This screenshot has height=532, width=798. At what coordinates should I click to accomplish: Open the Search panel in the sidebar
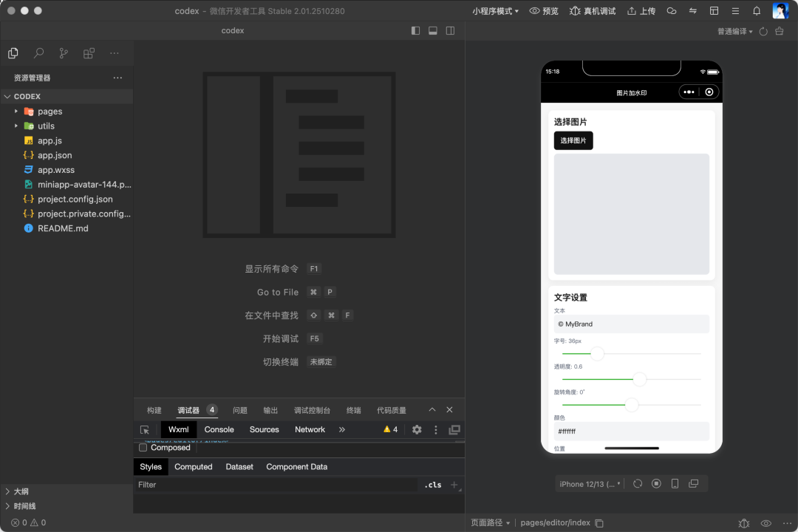coord(38,52)
